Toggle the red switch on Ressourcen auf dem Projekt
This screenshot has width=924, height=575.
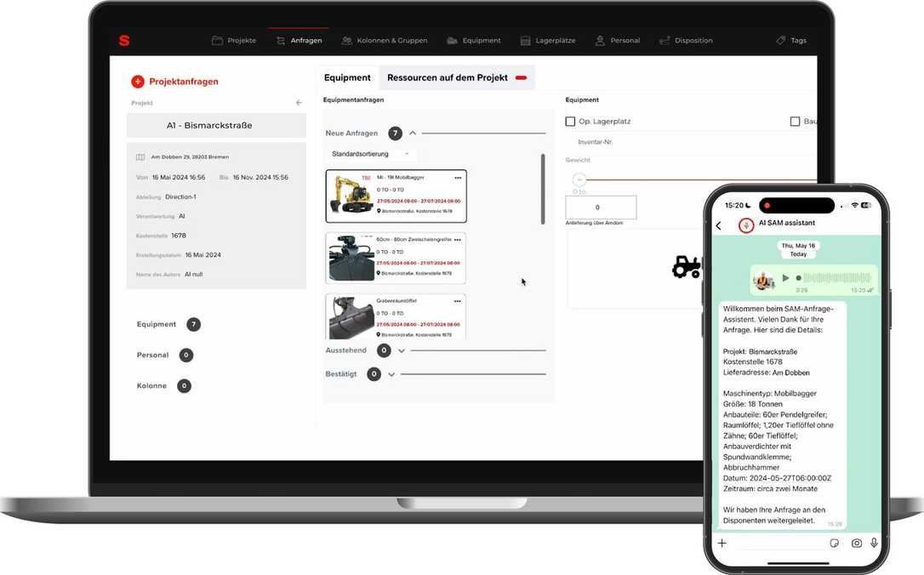click(521, 77)
